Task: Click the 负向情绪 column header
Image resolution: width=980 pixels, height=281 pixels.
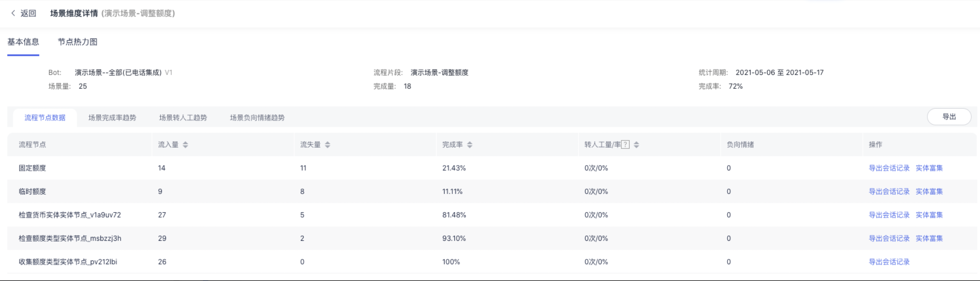Action: point(740,145)
